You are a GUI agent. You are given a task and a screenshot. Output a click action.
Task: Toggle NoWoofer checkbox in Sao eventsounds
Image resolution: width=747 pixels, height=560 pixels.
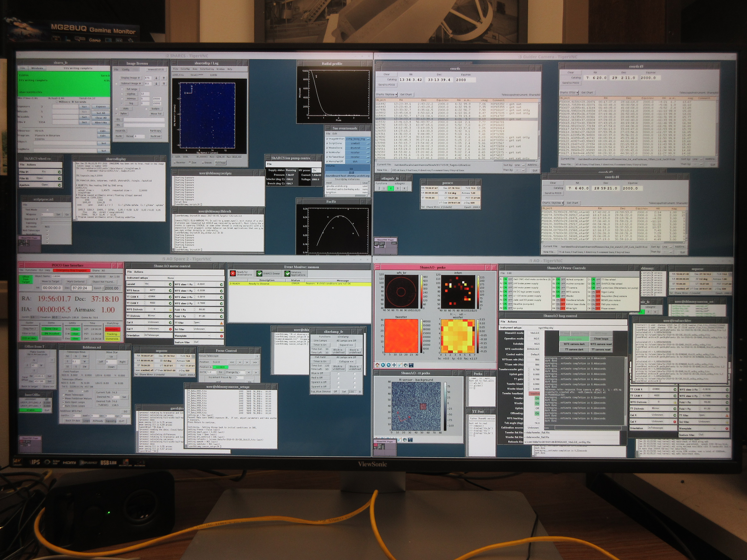point(327,152)
